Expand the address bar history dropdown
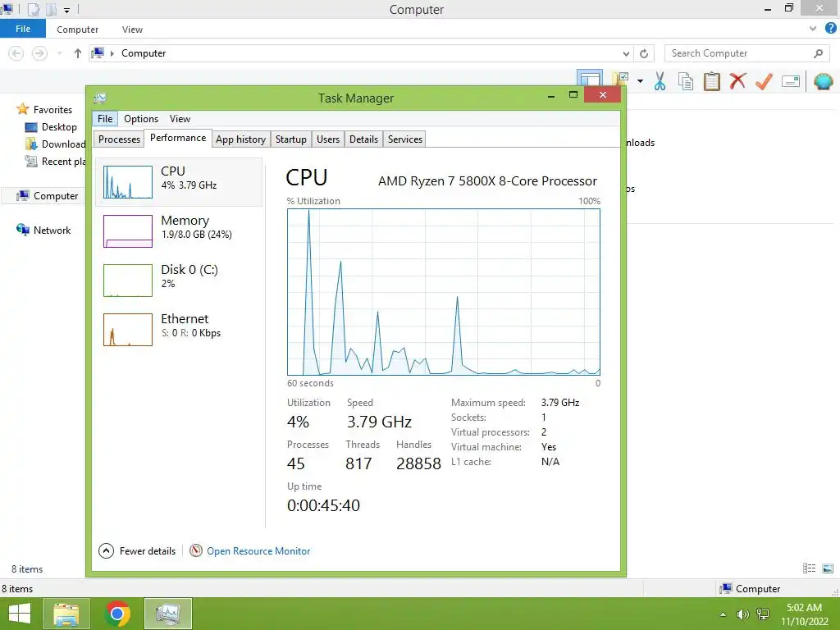 point(626,53)
